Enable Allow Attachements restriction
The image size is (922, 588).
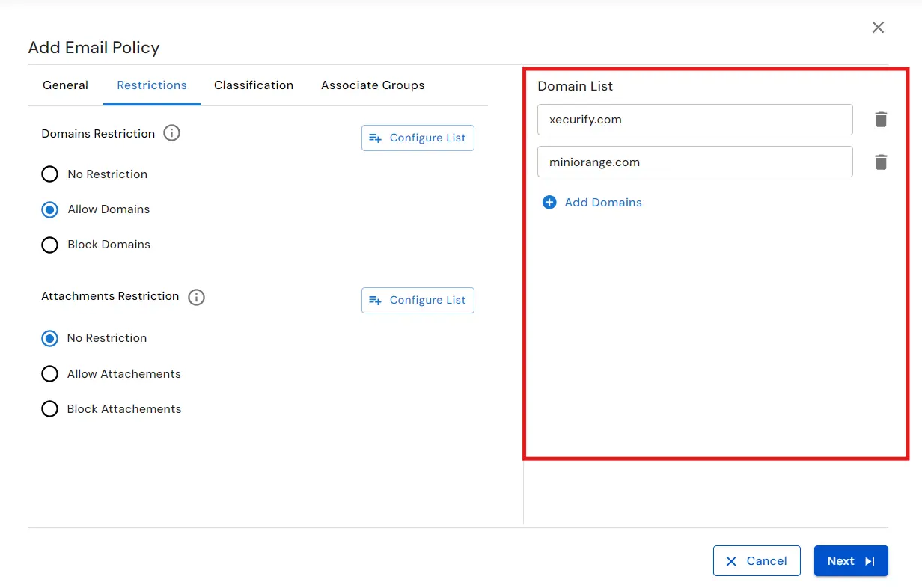point(49,373)
